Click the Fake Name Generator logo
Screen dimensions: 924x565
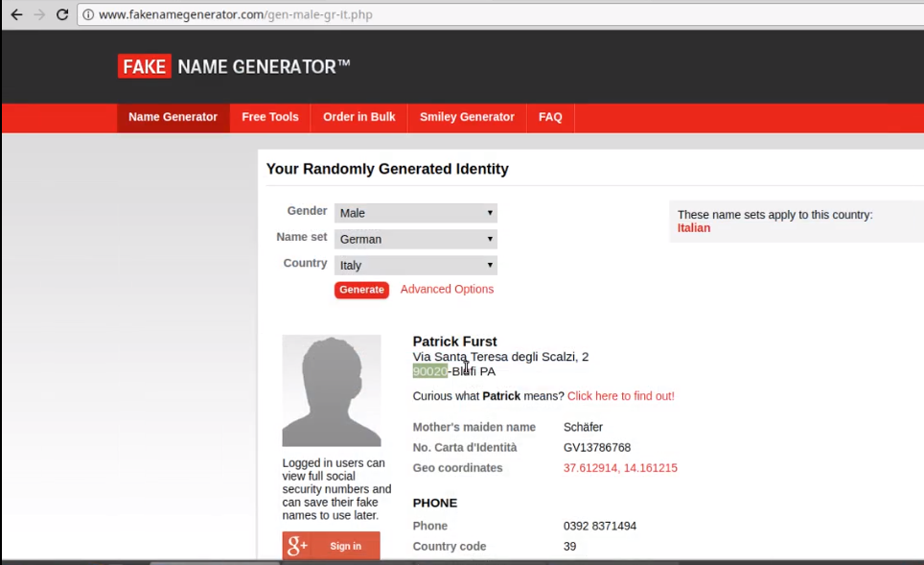[x=234, y=66]
